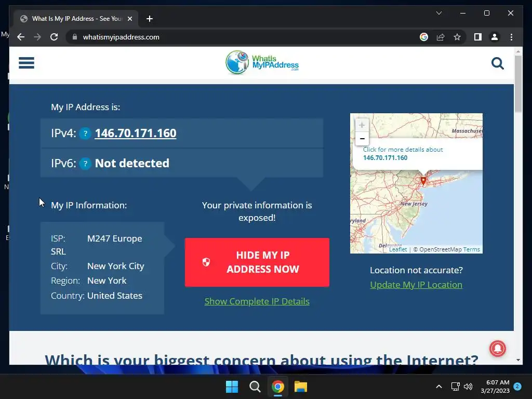532x399 pixels.
Task: Click the site search magnifier icon
Action: click(x=497, y=63)
